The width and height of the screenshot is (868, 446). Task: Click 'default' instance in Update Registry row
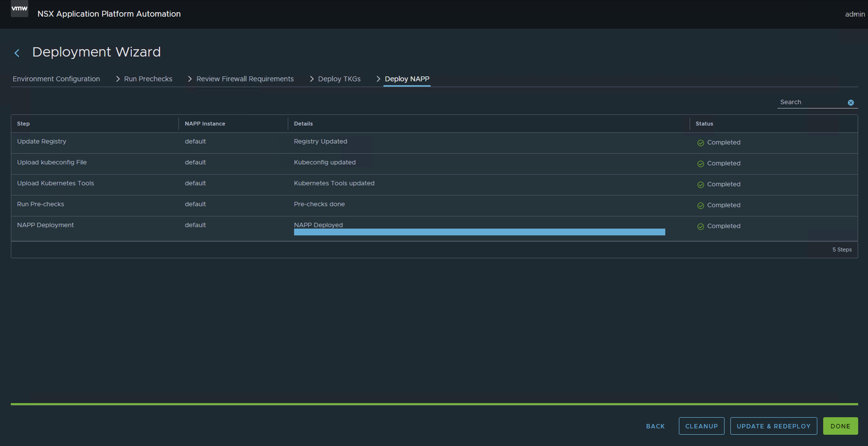(195, 142)
